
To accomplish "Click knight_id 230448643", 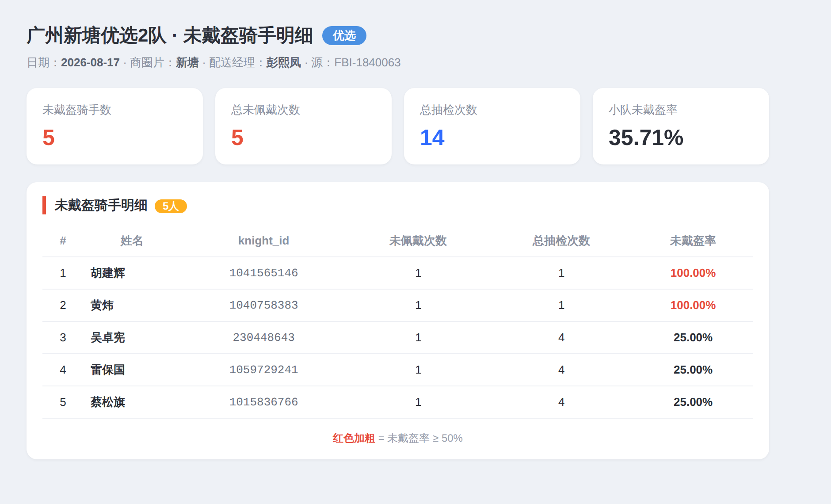I will tap(263, 338).
